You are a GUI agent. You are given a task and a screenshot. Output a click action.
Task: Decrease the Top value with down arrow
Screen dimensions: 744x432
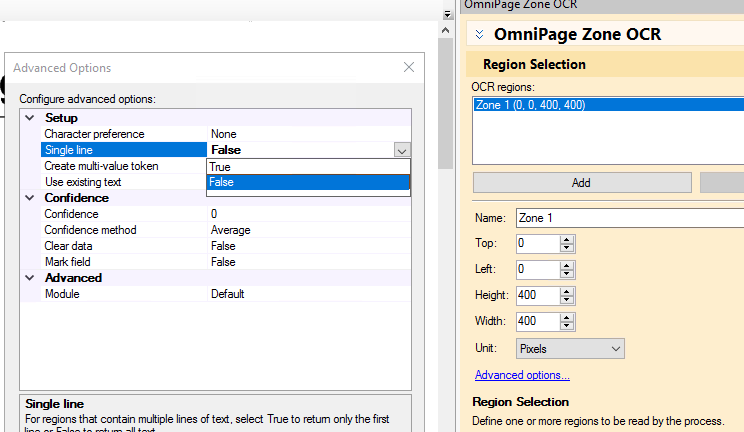(x=567, y=248)
